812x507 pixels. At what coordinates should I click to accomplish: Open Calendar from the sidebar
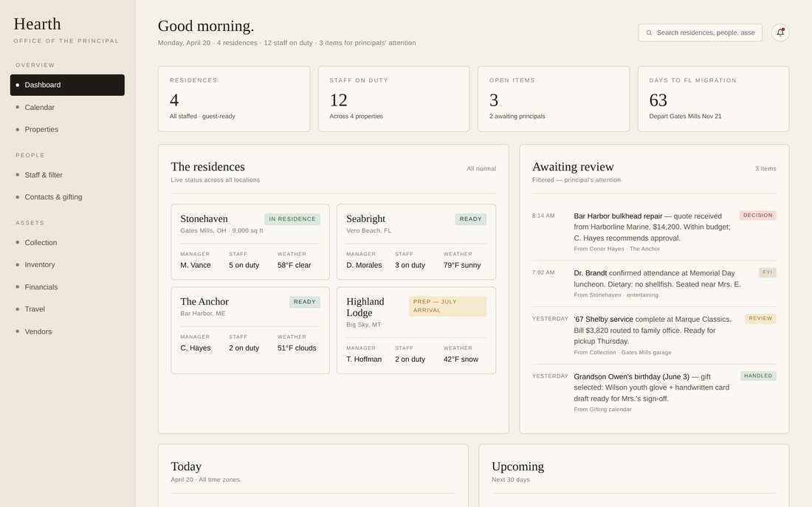67,107
